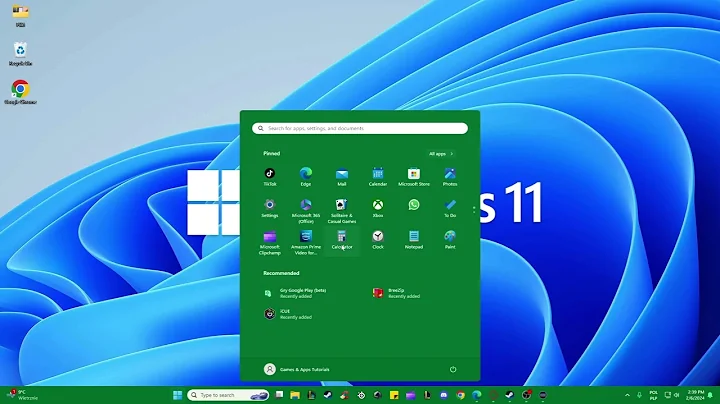Click the pinned apps page dots
720x404 pixels.
tap(474, 210)
